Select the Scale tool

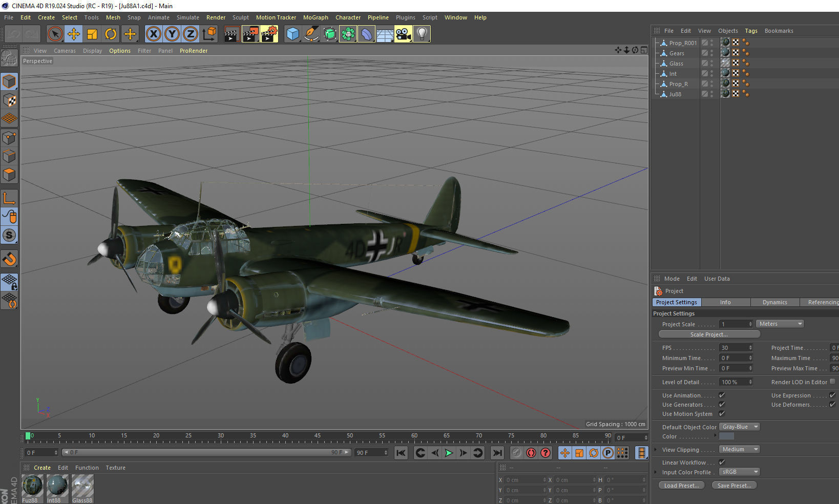pyautogui.click(x=92, y=34)
